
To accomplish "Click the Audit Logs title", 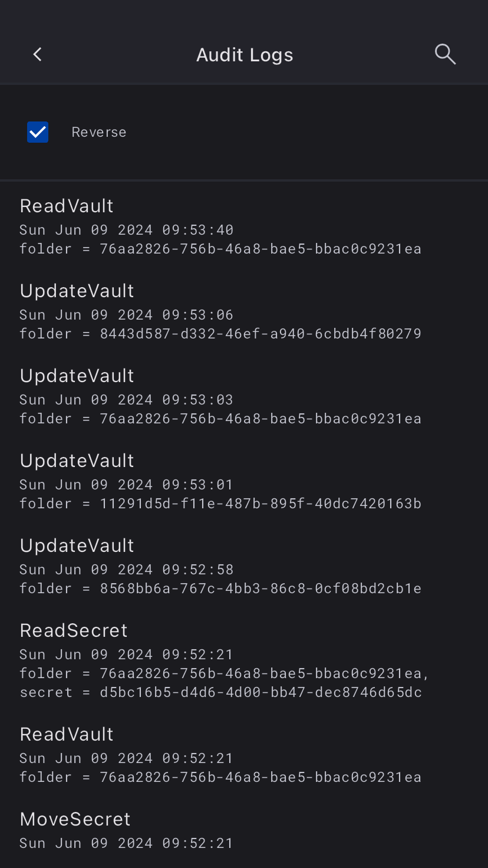I will click(x=245, y=55).
